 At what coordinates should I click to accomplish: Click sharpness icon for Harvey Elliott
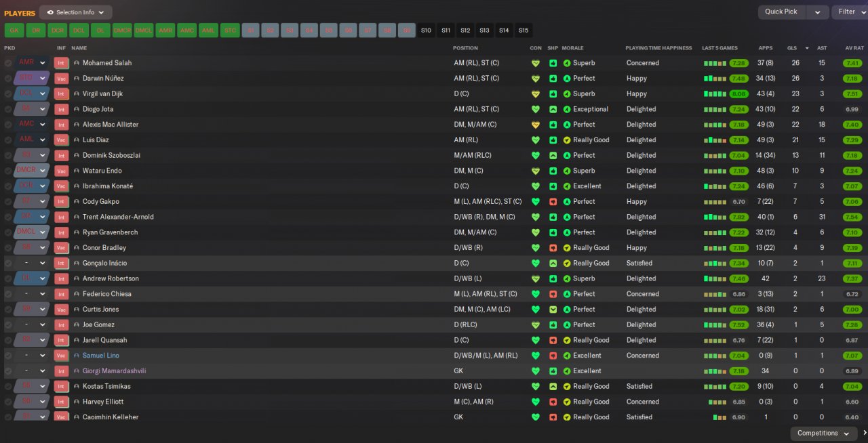553,402
